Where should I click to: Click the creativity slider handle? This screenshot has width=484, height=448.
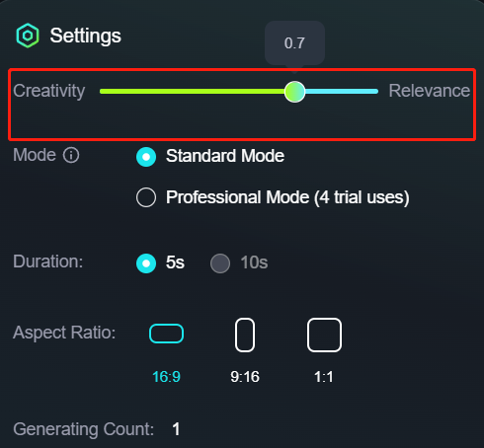pyautogui.click(x=294, y=92)
